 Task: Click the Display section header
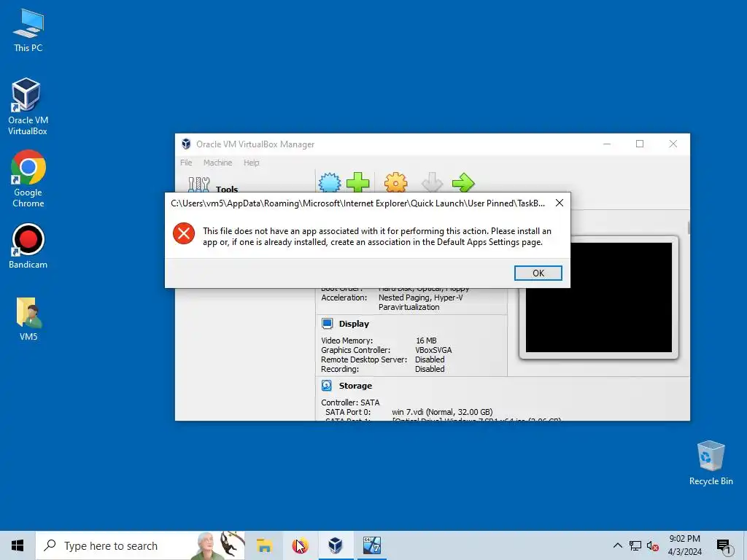click(x=354, y=324)
